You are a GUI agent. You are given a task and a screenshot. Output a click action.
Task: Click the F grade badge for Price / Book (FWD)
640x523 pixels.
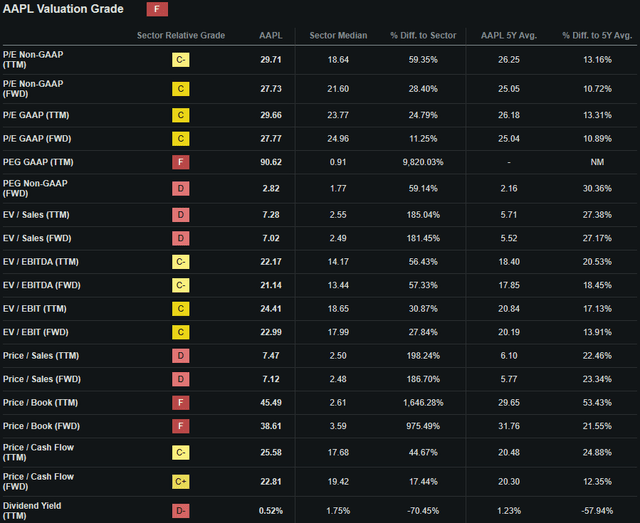point(180,426)
